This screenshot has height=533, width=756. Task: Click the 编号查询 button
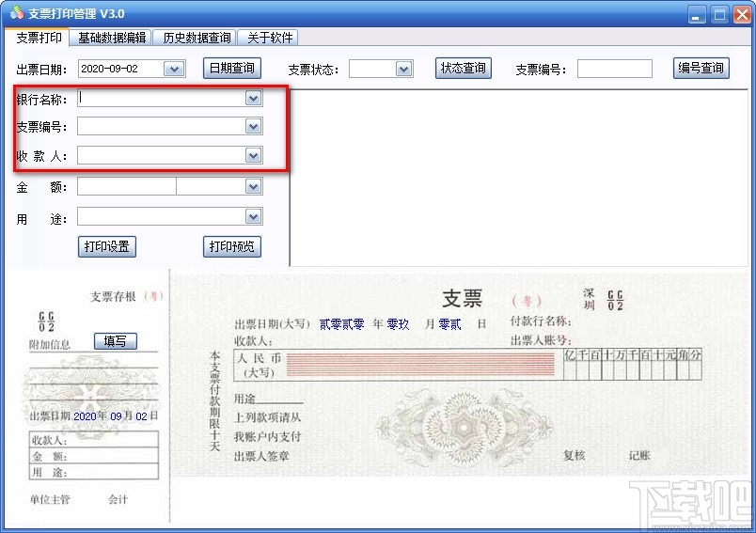click(x=701, y=69)
